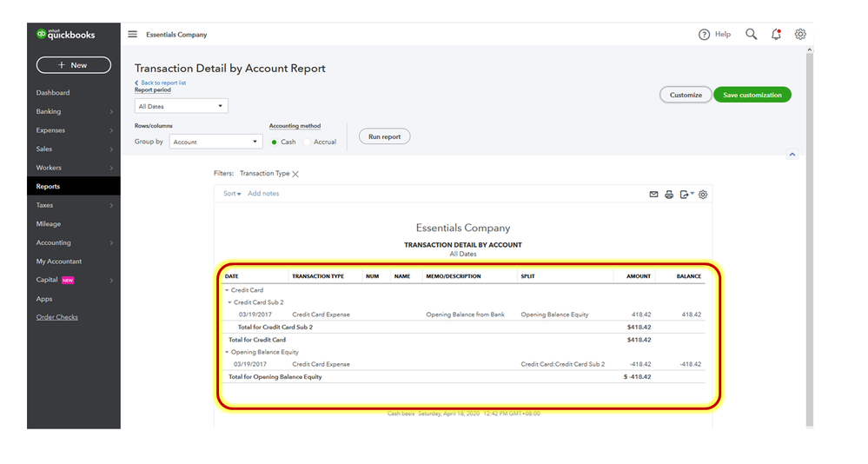
Task: Select Reports in the sidebar
Action: click(x=74, y=186)
